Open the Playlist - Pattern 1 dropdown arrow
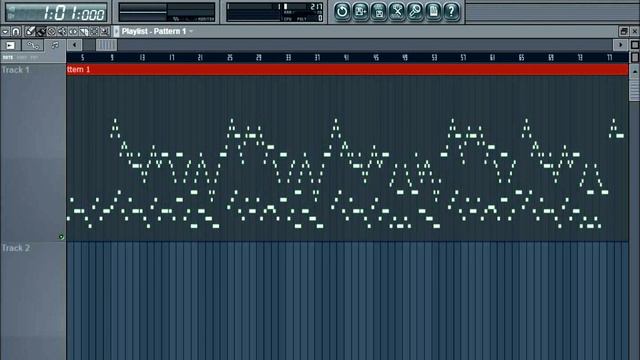Image resolution: width=640 pixels, height=360 pixels. (x=191, y=31)
